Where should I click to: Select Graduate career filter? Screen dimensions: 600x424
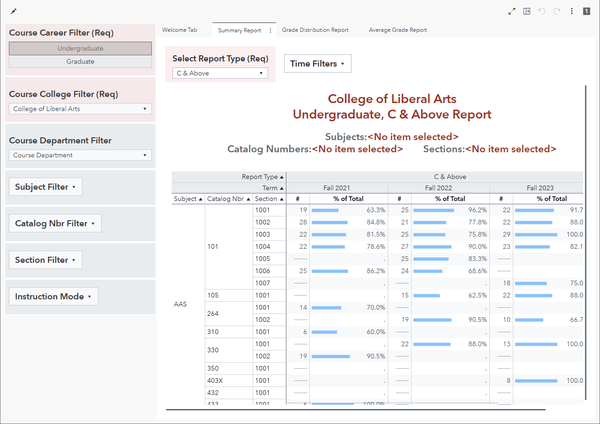pyautogui.click(x=80, y=62)
